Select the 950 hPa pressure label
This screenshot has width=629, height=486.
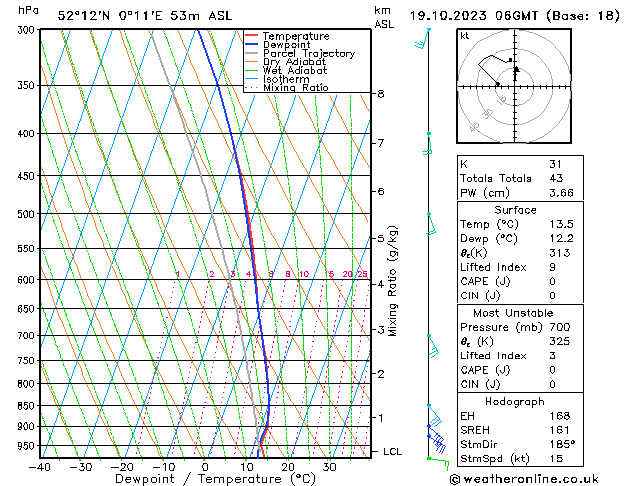coord(28,446)
